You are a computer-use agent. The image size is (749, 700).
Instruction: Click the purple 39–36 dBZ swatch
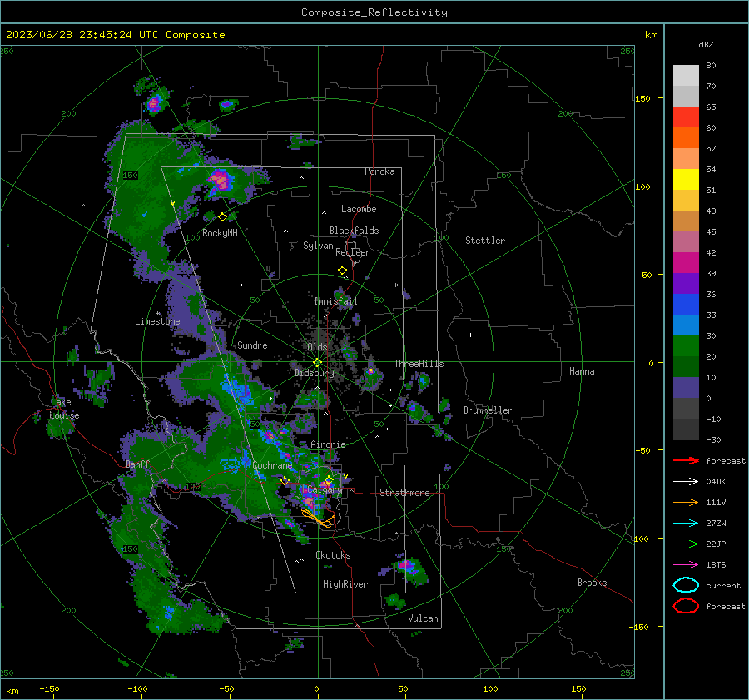(x=686, y=283)
